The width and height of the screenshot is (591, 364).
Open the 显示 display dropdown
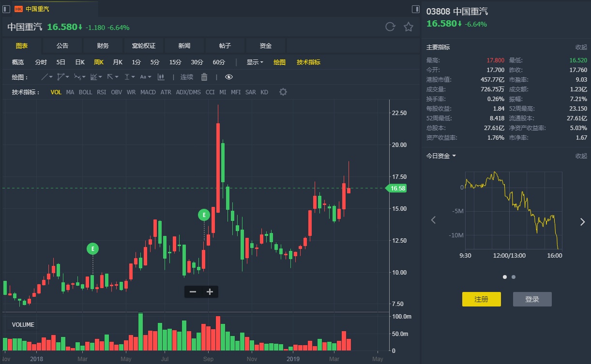255,62
